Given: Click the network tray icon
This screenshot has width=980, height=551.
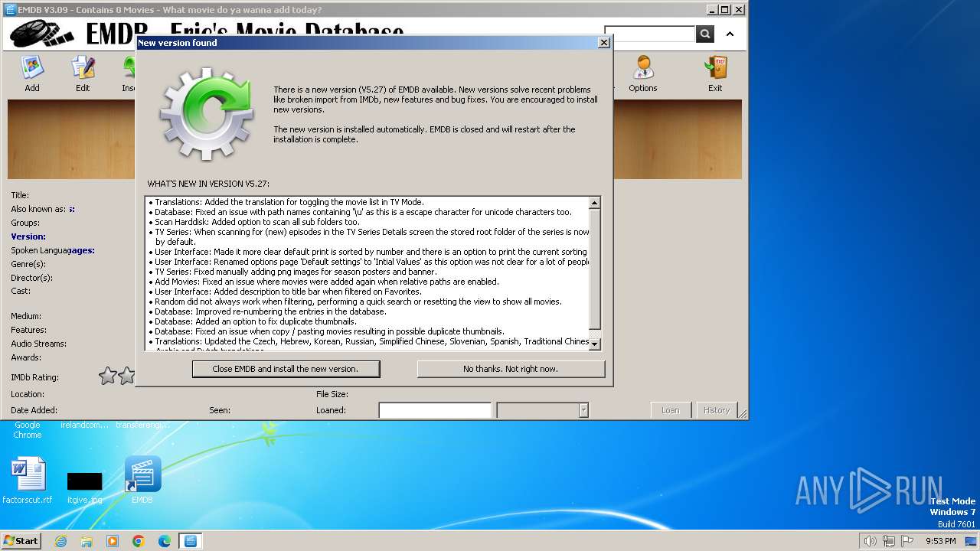Looking at the screenshot, I should (x=888, y=541).
